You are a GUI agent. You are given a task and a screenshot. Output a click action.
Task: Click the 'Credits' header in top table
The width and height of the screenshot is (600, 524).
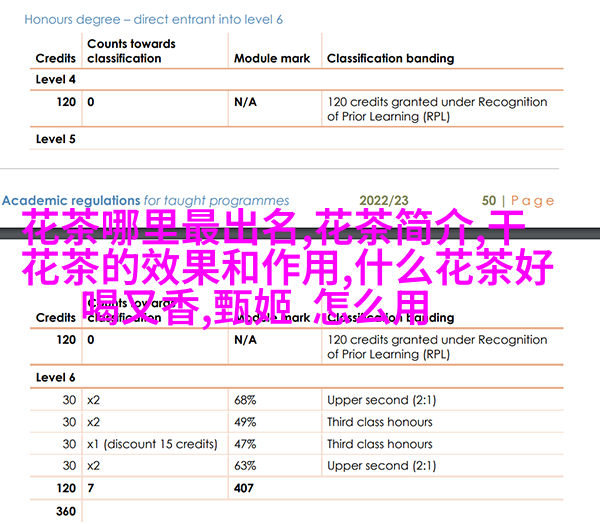pos(56,59)
